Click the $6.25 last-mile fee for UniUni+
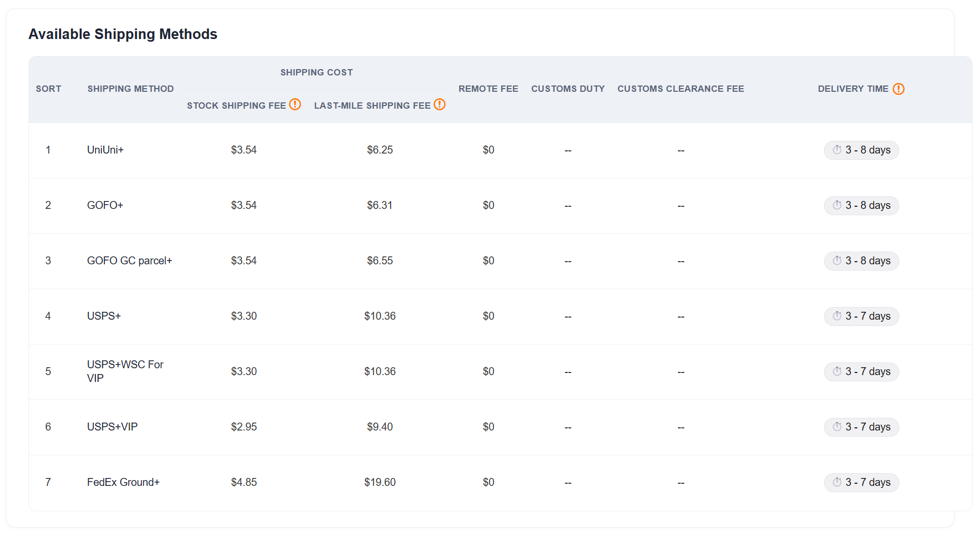The width and height of the screenshot is (980, 536). tap(380, 150)
